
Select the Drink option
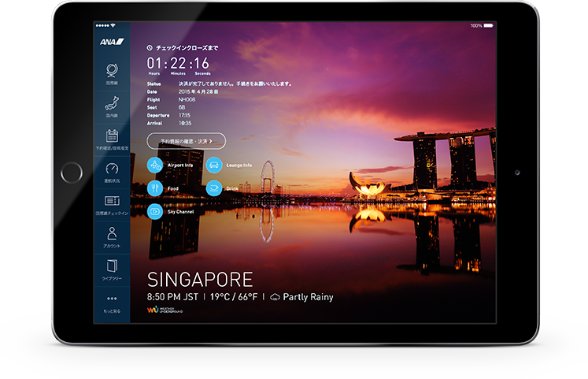click(x=214, y=188)
